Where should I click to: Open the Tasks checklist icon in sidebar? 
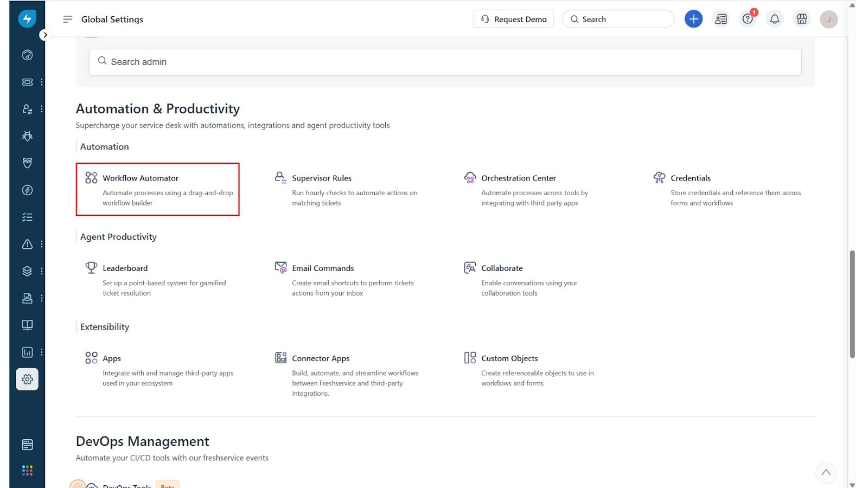pos(27,217)
